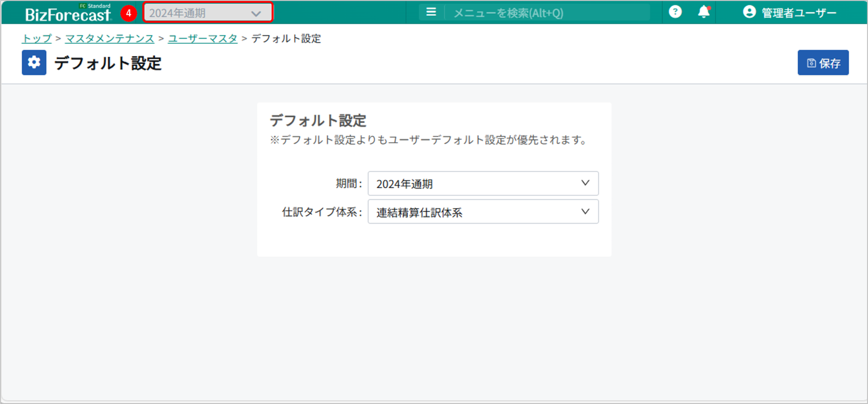This screenshot has width=868, height=404.
Task: Open the notifications bell
Action: (x=704, y=12)
